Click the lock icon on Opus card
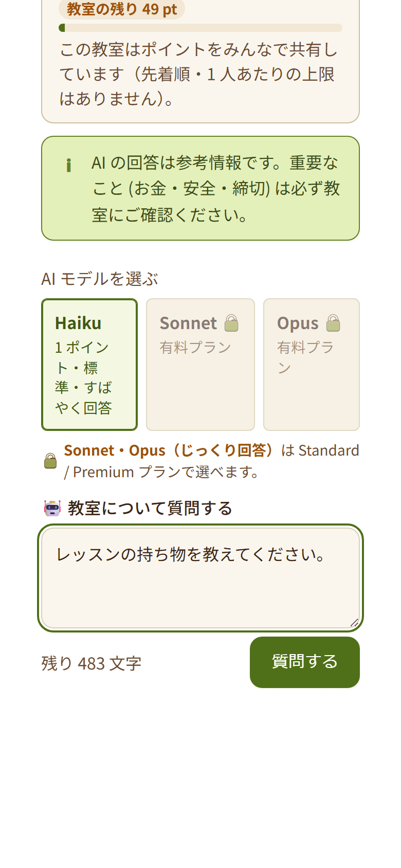Screen dimensions: 401x868 (333, 323)
